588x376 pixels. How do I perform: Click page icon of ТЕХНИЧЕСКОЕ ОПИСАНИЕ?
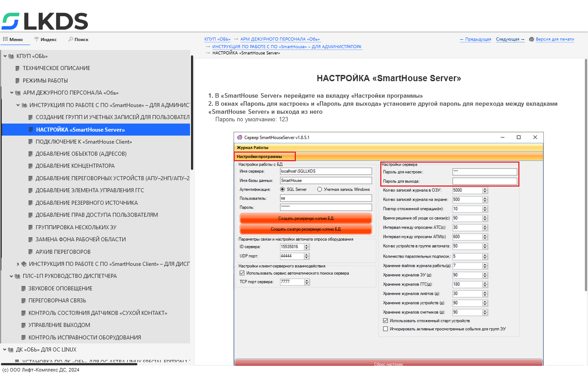pos(18,68)
